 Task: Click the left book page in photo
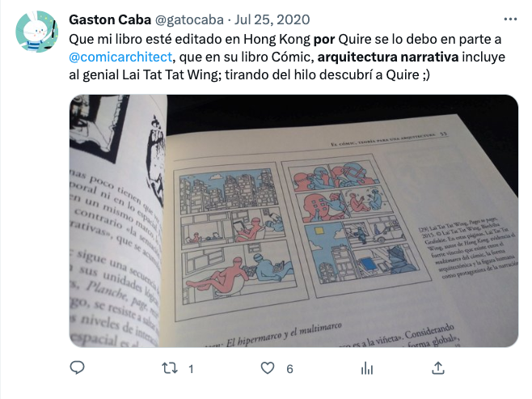click(117, 221)
